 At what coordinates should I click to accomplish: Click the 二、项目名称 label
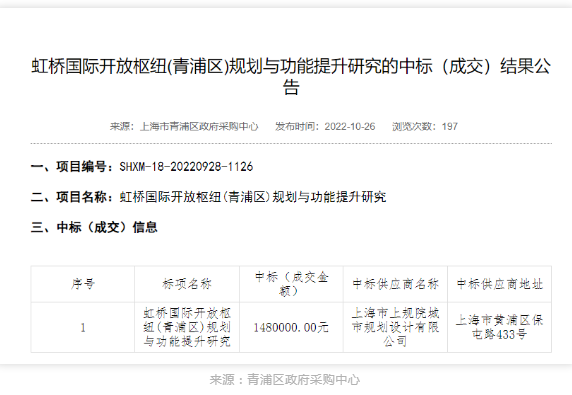tap(74, 197)
